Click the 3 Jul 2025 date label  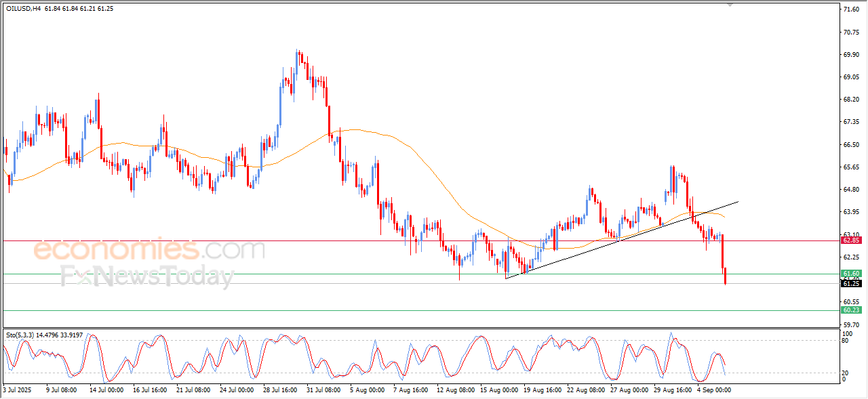tap(17, 390)
